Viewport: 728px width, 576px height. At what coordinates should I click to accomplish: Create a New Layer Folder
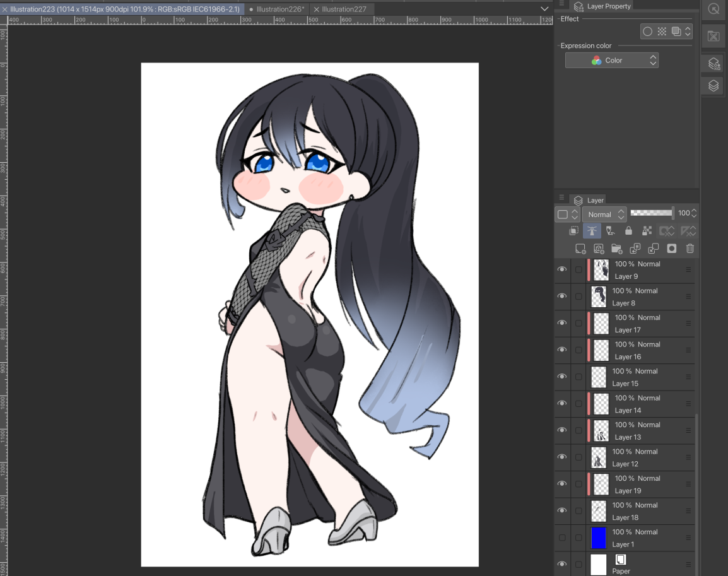pyautogui.click(x=617, y=249)
